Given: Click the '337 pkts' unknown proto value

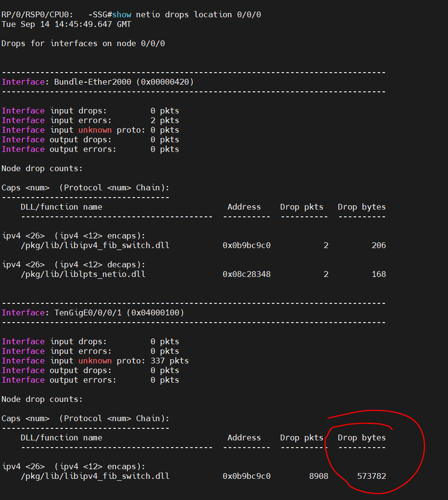Looking at the screenshot, I should click(x=170, y=361).
